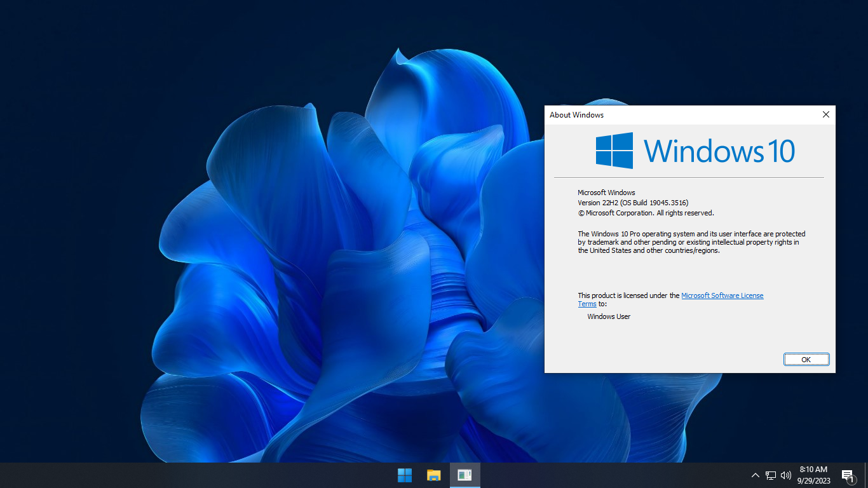Open the network status tray icon
Screen dimensions: 868x488
[770, 475]
